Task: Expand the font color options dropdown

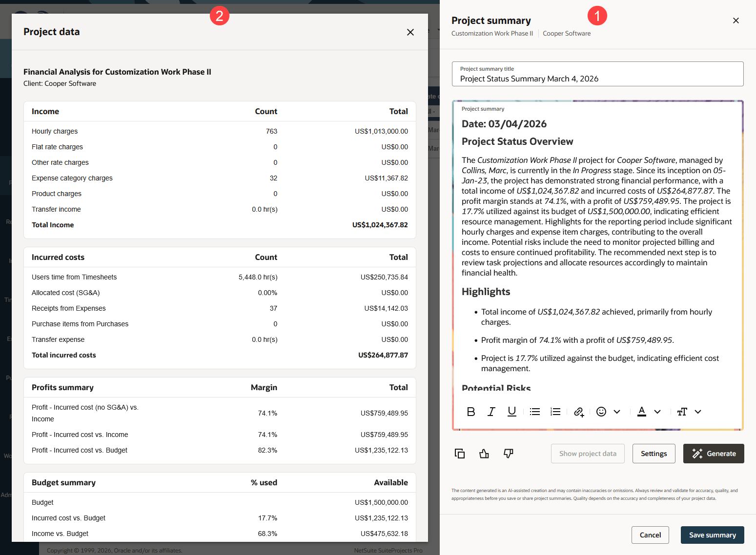Action: click(x=658, y=412)
